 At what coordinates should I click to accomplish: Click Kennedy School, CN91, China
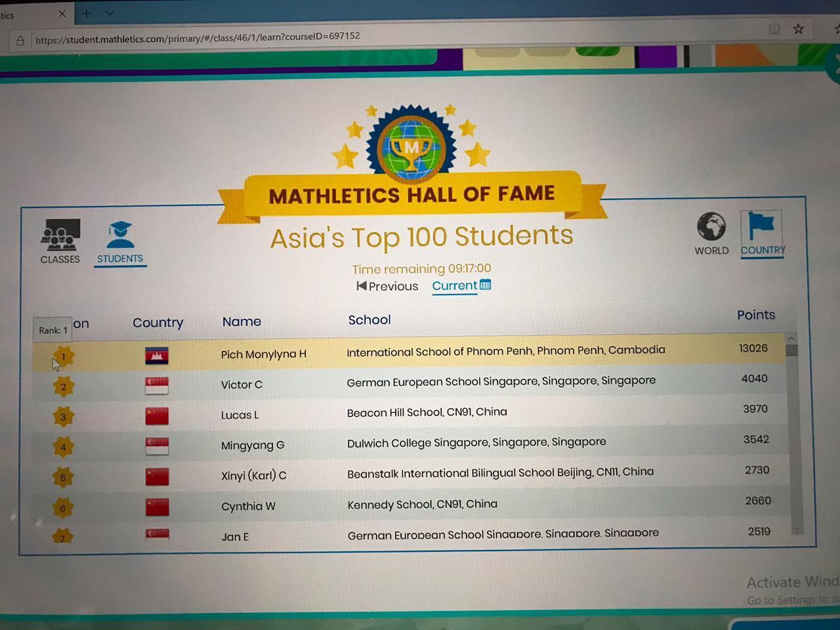pyautogui.click(x=423, y=504)
